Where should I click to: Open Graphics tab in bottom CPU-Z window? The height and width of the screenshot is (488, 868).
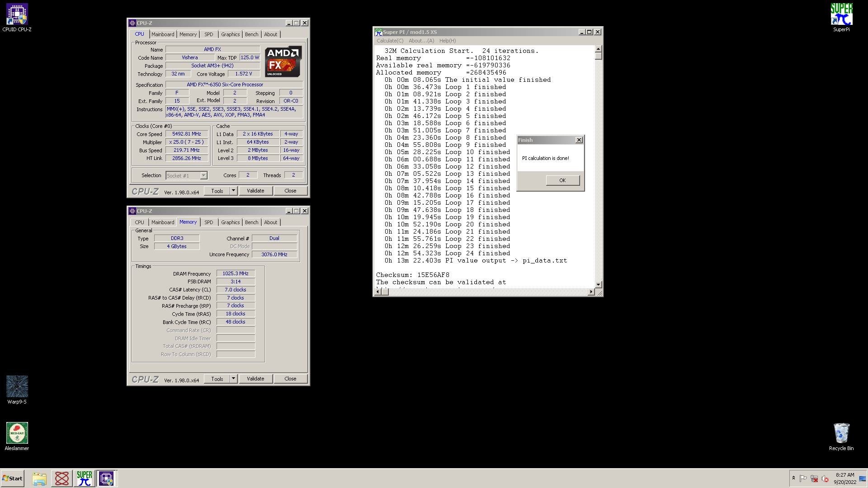[231, 222]
